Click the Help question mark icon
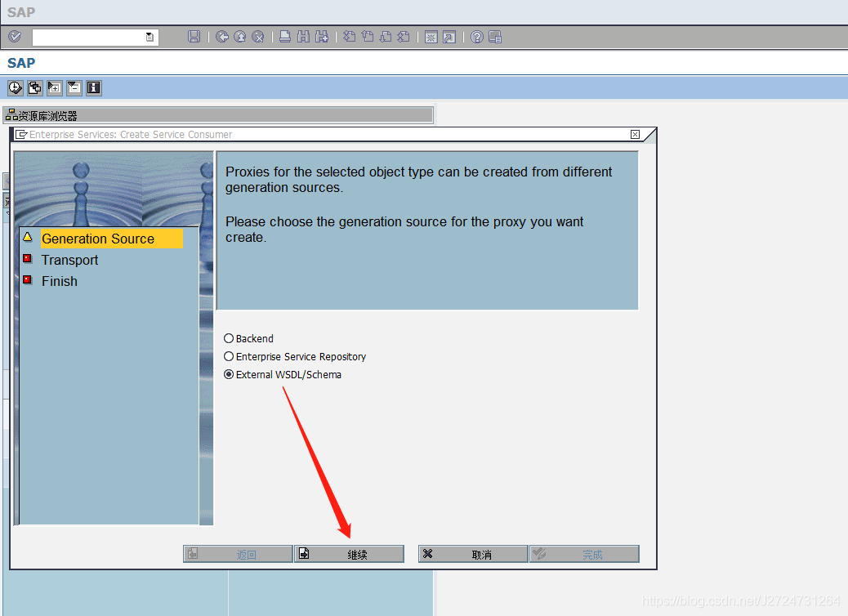This screenshot has height=616, width=848. [476, 37]
